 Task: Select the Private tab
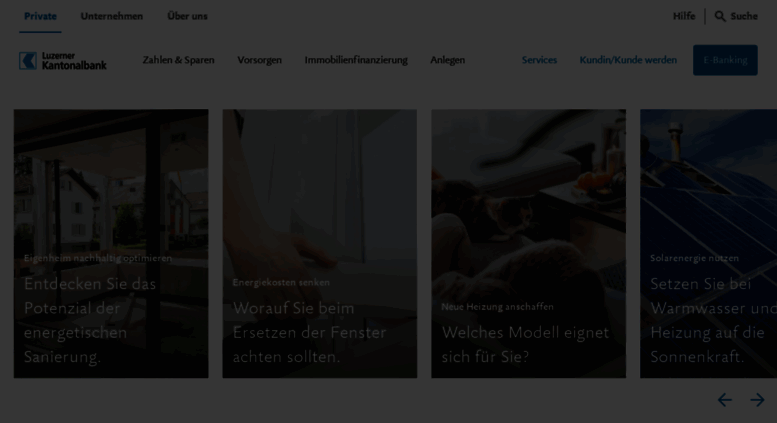click(x=40, y=16)
